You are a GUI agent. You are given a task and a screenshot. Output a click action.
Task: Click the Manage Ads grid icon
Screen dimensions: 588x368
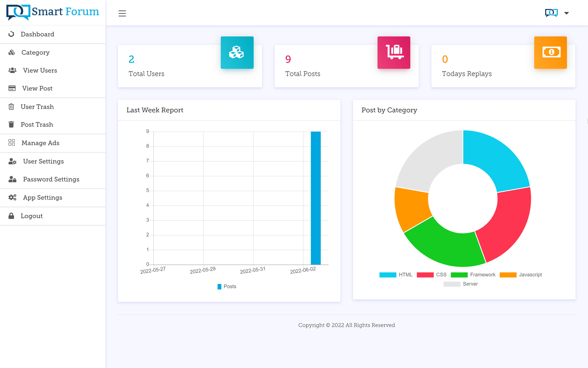point(12,143)
